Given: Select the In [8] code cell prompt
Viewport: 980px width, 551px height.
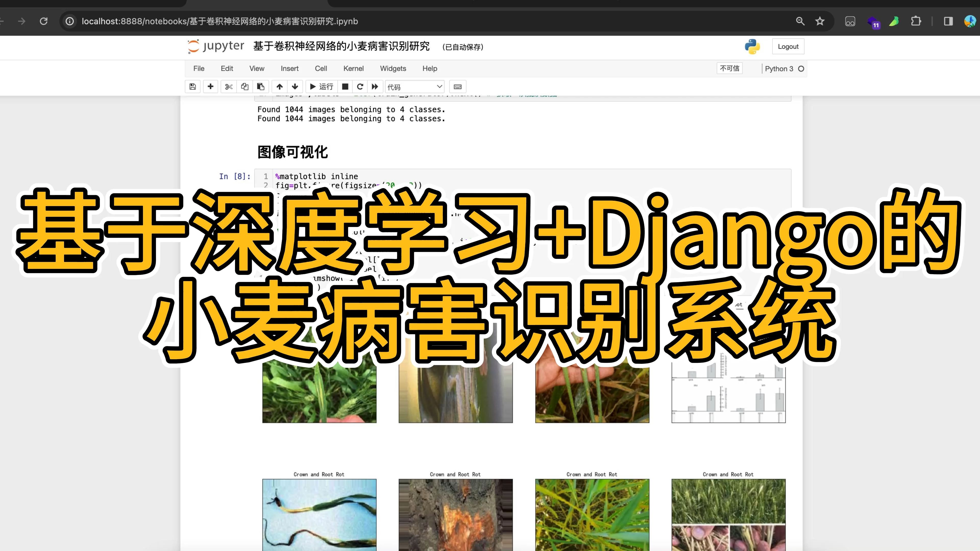Looking at the screenshot, I should coord(235,177).
